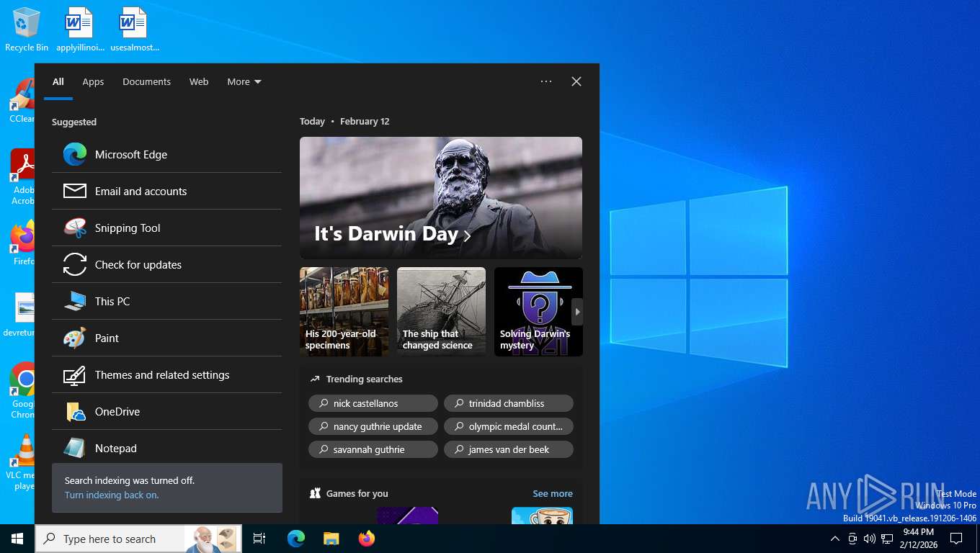The width and height of the screenshot is (980, 553).
Task: Click the volume speaker tray icon
Action: click(x=870, y=539)
